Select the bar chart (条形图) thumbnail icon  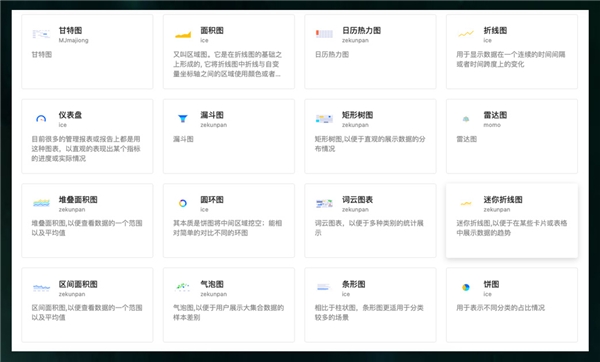coord(324,287)
